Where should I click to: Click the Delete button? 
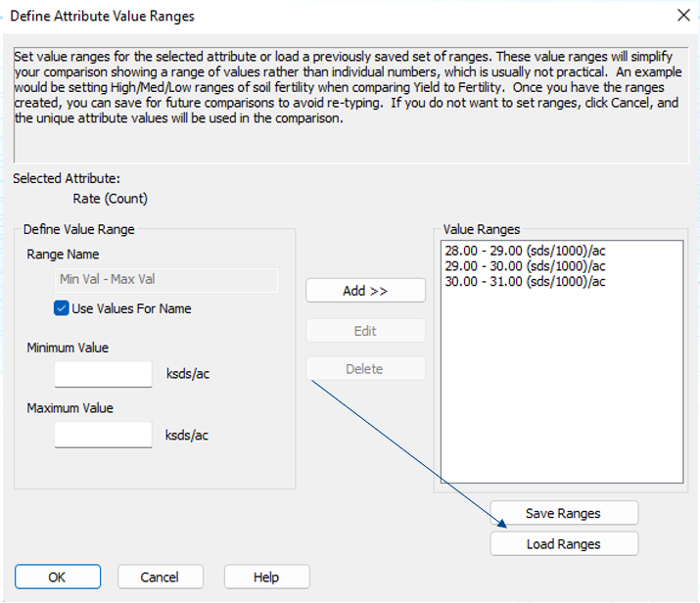[x=365, y=369]
